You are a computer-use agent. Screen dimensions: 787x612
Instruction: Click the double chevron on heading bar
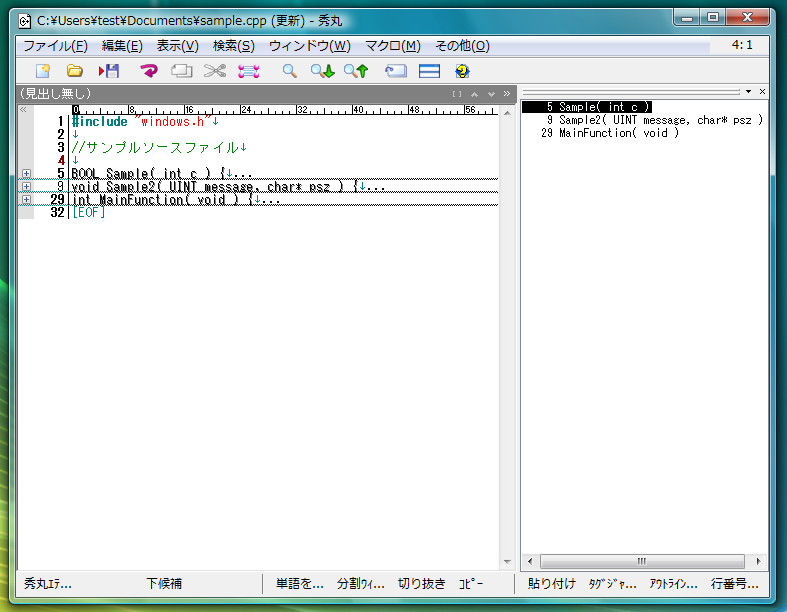tap(507, 93)
